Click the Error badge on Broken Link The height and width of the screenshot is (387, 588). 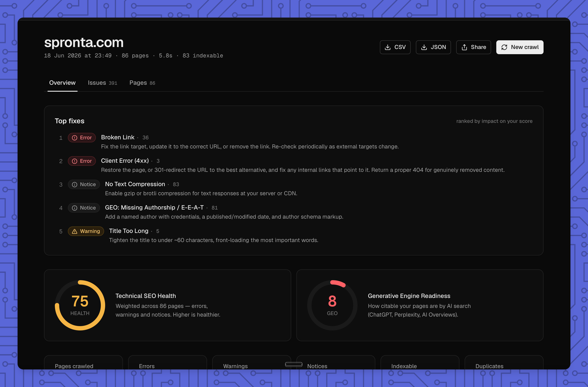pyautogui.click(x=82, y=138)
